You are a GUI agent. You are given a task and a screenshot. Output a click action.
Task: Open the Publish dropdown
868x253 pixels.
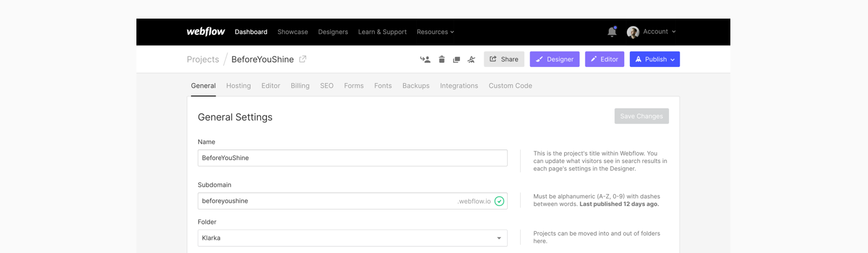tap(655, 60)
